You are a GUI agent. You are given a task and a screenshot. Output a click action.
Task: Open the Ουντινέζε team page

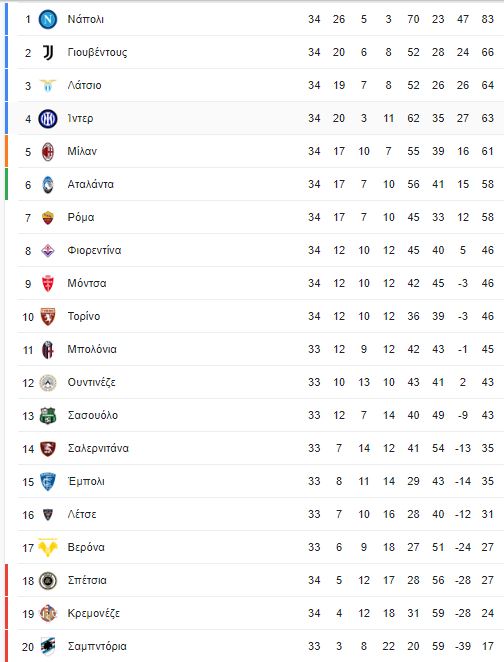point(92,383)
